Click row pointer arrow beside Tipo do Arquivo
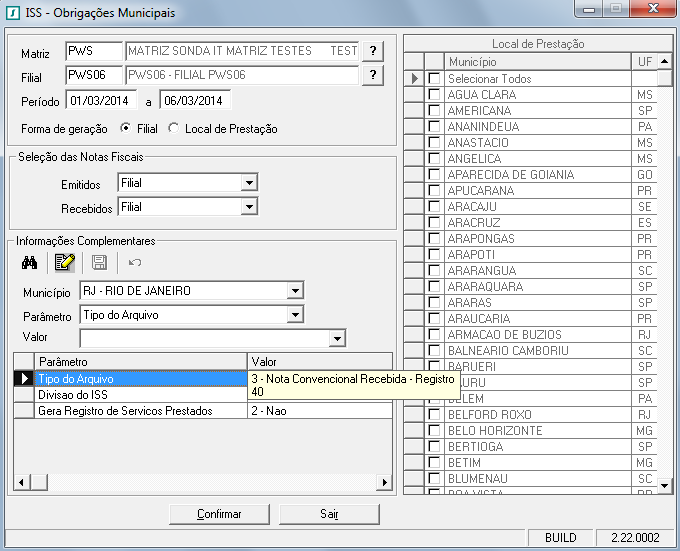The width and height of the screenshot is (680, 551). [x=24, y=379]
